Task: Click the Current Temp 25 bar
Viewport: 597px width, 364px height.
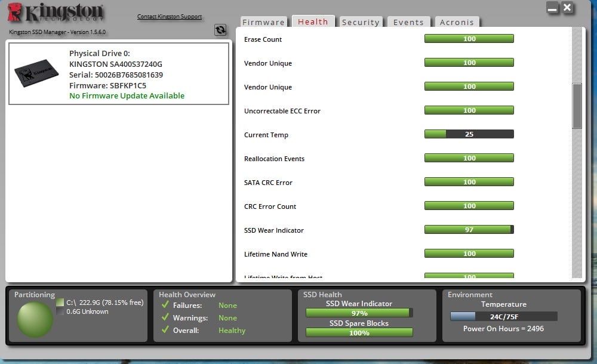Action: (469, 134)
